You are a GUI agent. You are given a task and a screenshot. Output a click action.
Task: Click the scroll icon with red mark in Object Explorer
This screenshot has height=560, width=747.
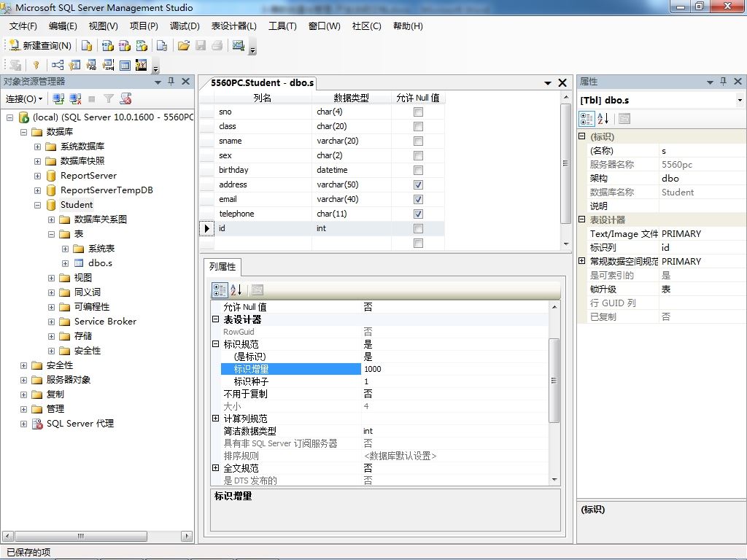click(125, 99)
